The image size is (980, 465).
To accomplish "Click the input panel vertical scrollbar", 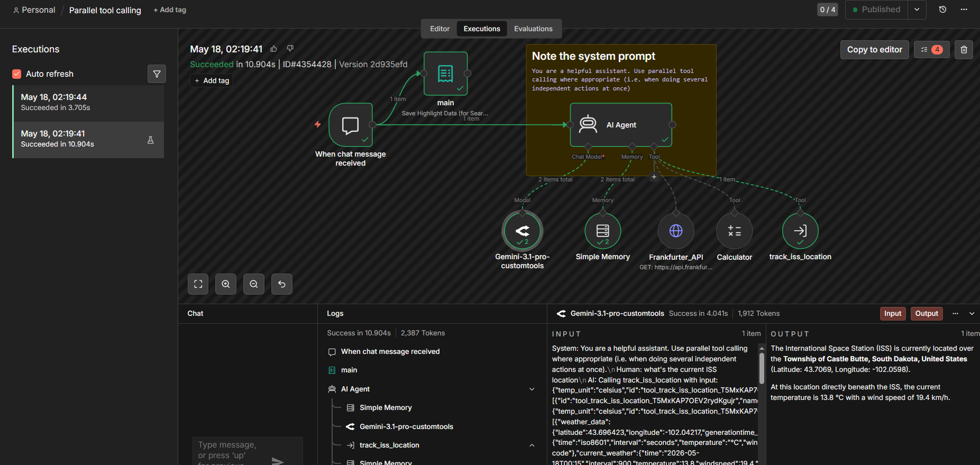I will tap(762, 368).
